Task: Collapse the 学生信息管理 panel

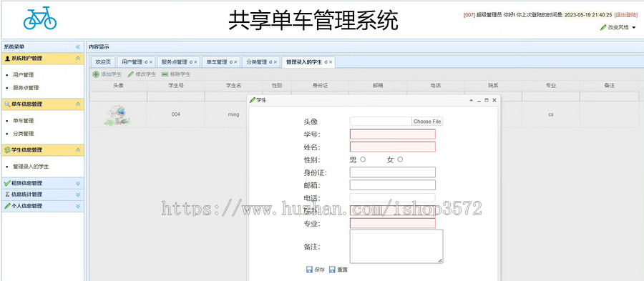Action: point(78,150)
